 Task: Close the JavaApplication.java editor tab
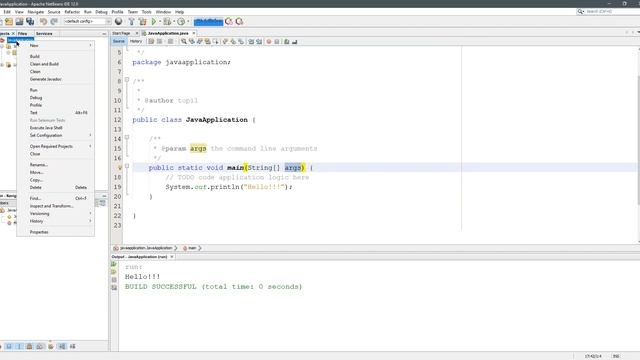click(194, 33)
